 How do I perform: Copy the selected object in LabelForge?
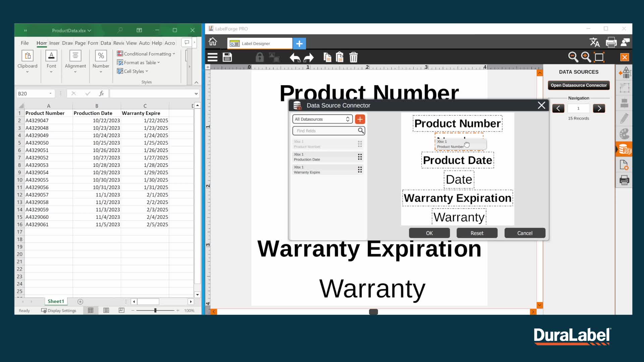(327, 57)
